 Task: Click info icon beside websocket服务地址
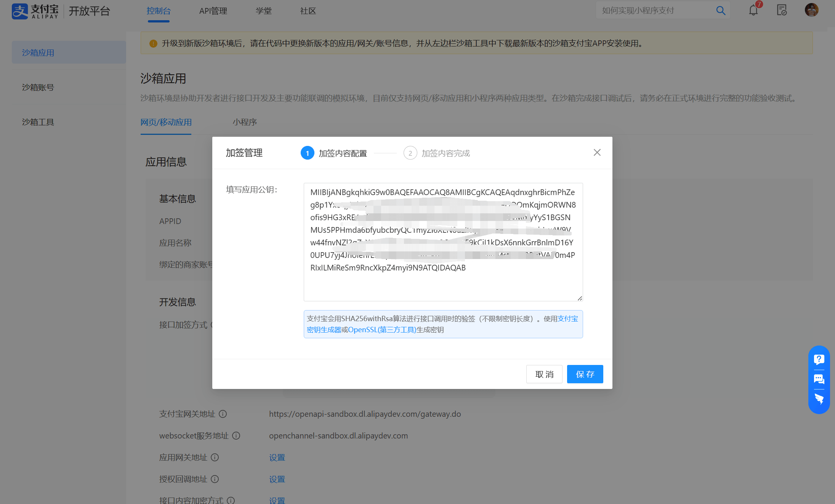pyautogui.click(x=236, y=436)
